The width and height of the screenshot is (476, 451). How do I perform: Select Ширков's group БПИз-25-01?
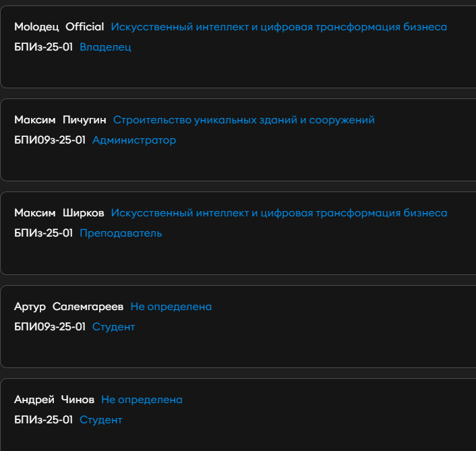[43, 233]
